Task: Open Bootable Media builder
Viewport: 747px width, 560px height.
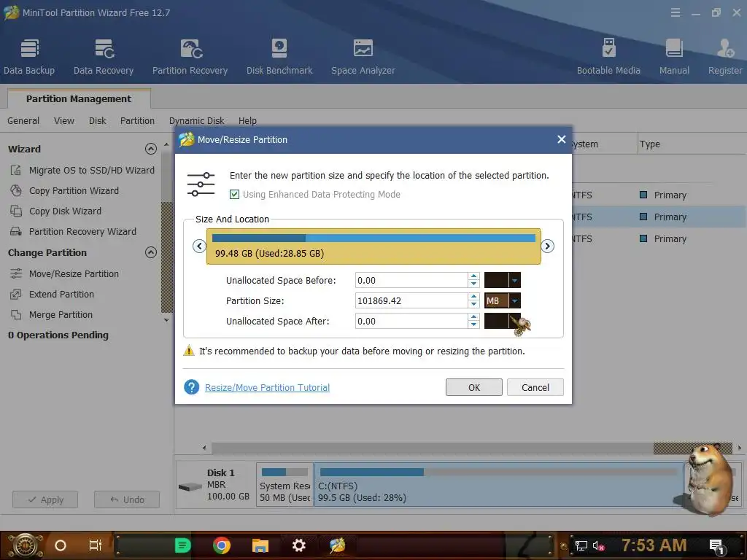Action: 608,57
